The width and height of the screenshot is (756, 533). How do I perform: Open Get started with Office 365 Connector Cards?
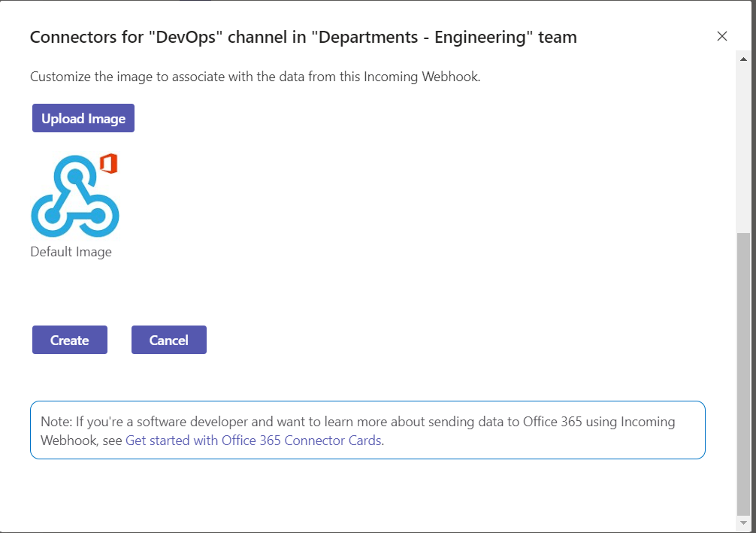click(x=253, y=441)
